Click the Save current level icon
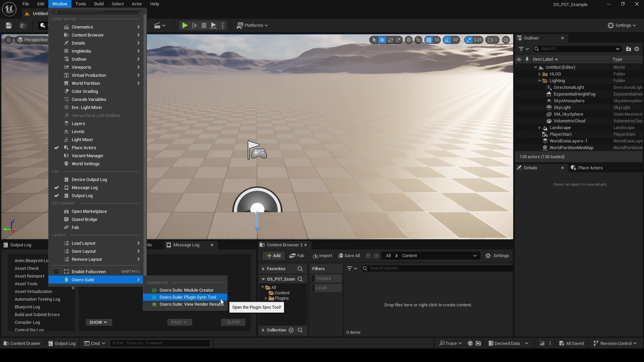 tap(9, 25)
